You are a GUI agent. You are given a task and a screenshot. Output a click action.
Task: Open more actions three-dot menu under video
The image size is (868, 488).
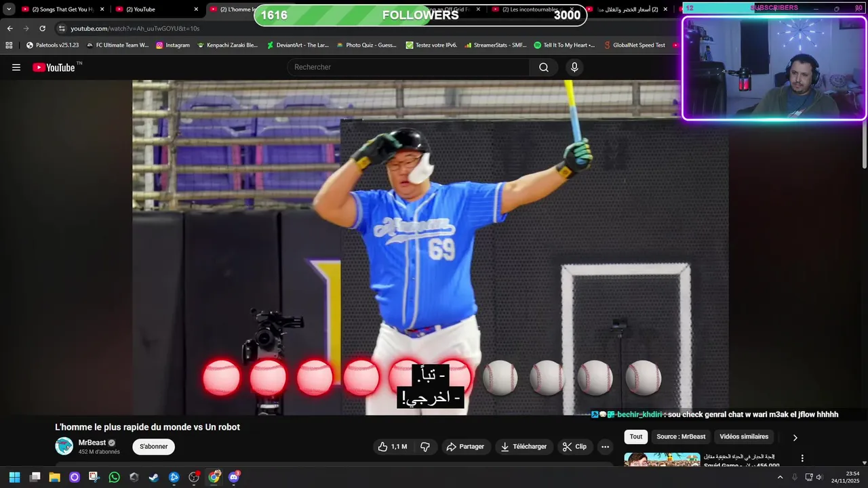(606, 447)
